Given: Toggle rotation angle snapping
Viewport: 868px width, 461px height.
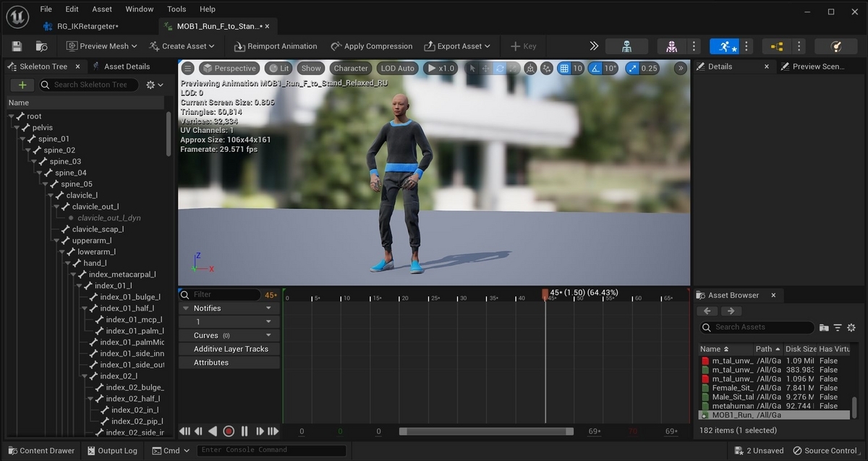Looking at the screenshot, I should (595, 69).
